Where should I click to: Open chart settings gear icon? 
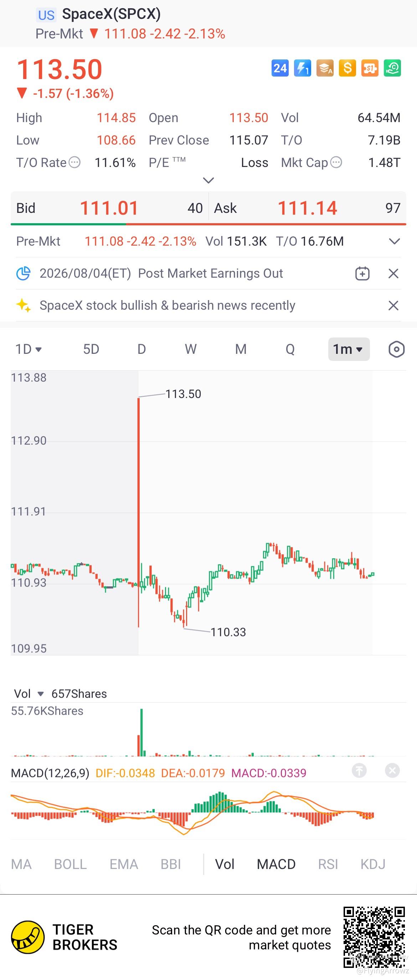pyautogui.click(x=396, y=349)
